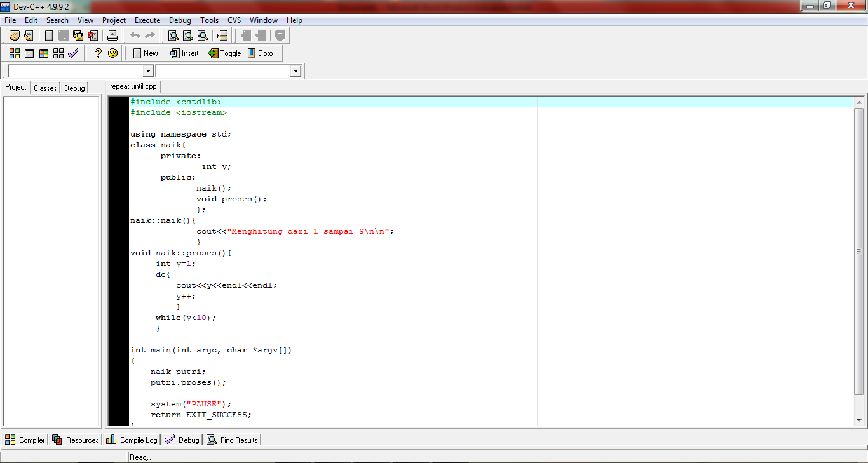This screenshot has width=868, height=463.
Task: Insert a code snippet via Insert button
Action: 184,53
